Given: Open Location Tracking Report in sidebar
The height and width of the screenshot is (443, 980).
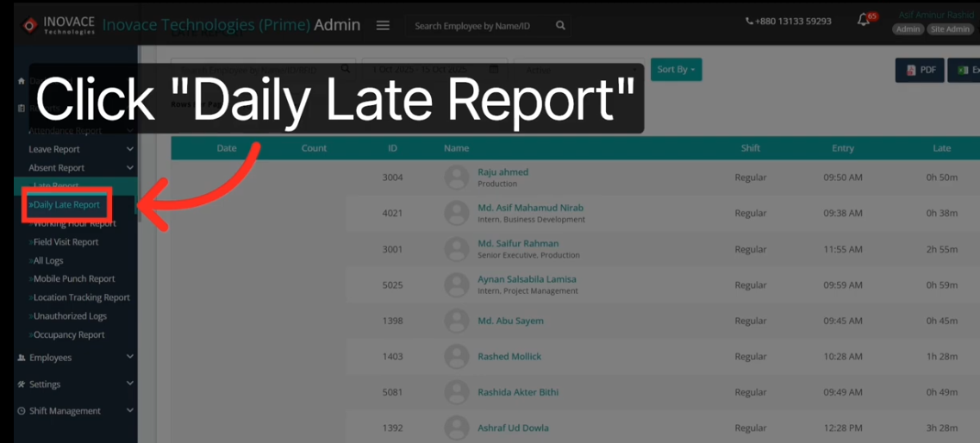Looking at the screenshot, I should [79, 297].
